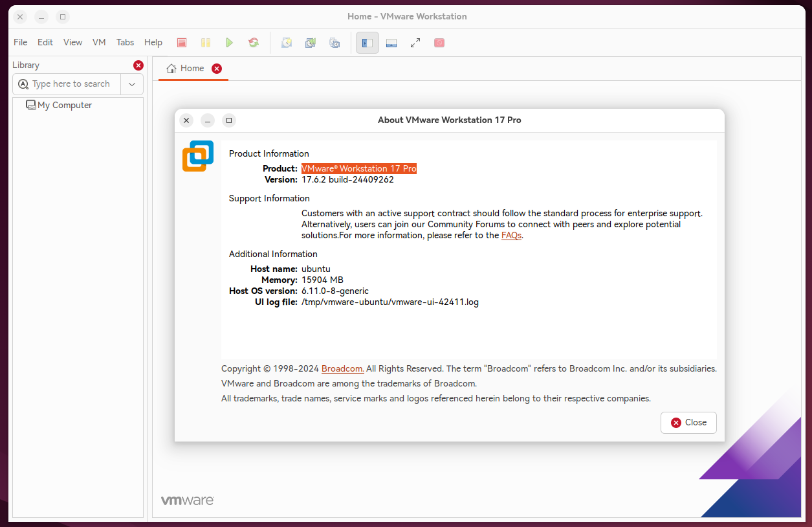Open the Broadcom link in the copyright line
Image resolution: width=812 pixels, height=527 pixels.
pos(343,368)
